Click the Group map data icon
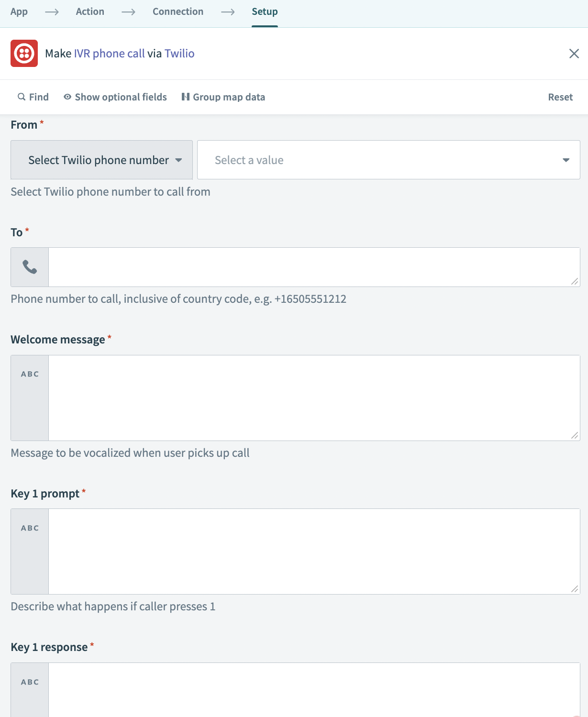Image resolution: width=588 pixels, height=717 pixels. pos(186,97)
